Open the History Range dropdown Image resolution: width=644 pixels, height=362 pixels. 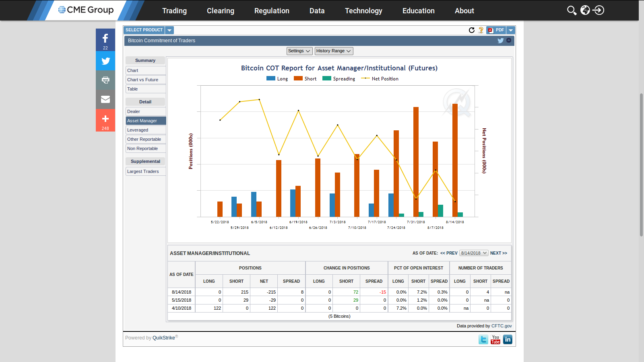[x=334, y=51]
